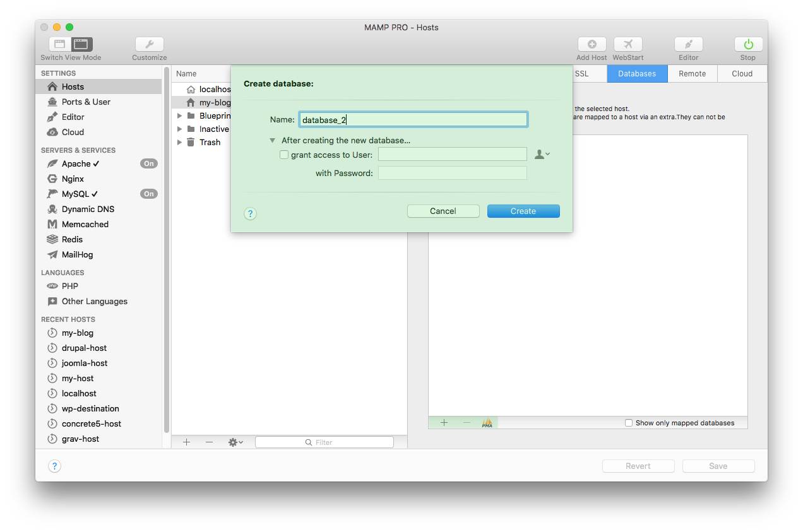Click the WebStart toolbar icon

628,44
